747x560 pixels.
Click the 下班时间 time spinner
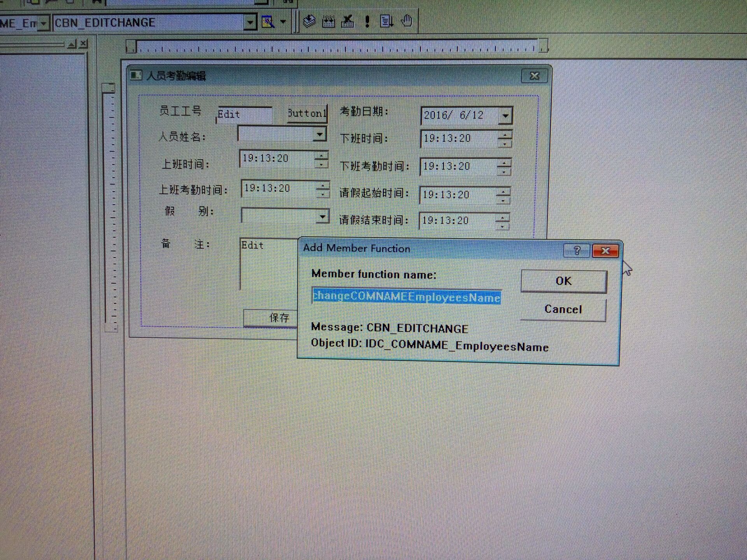505,139
